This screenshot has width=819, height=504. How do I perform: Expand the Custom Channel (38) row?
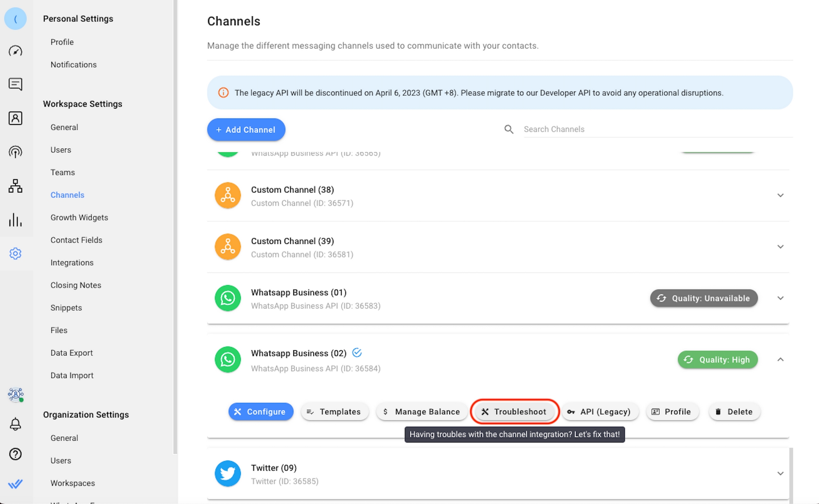pos(780,195)
